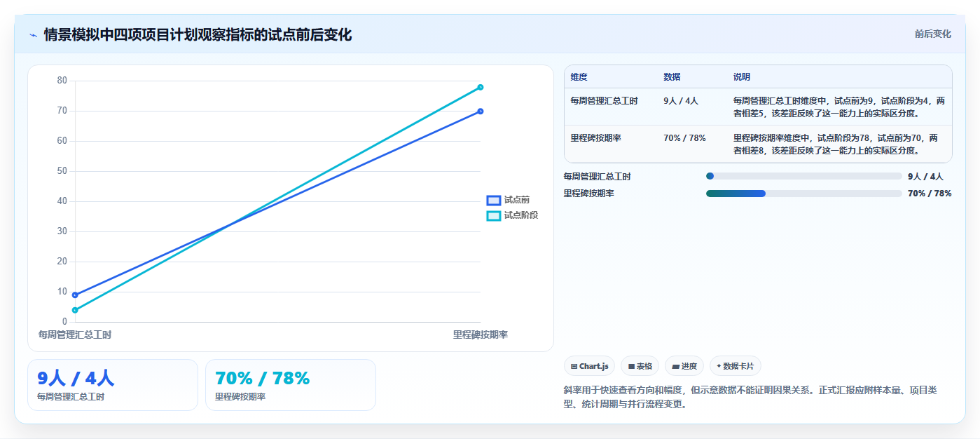
Task: Click the 里程碑按期率 table row label
Action: [x=595, y=138]
